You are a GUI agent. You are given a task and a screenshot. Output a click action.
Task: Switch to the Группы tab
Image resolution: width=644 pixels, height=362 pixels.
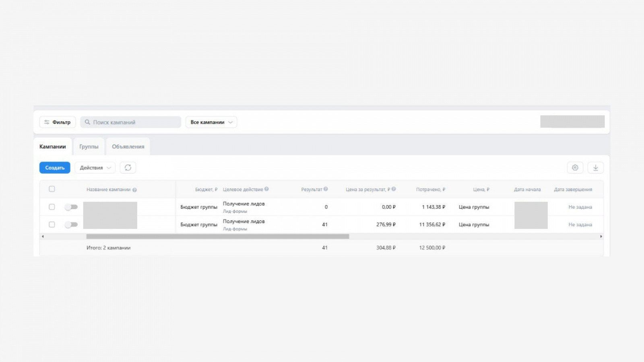89,147
